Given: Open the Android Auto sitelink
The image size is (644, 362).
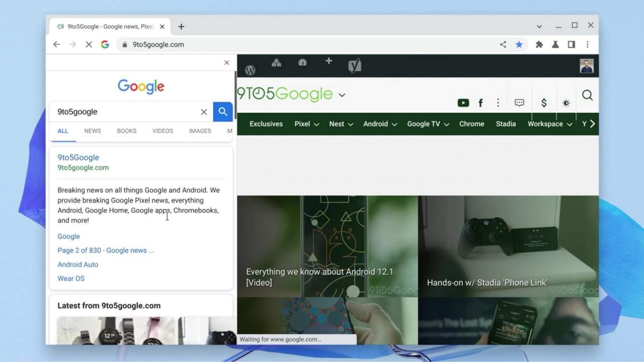Looking at the screenshot, I should pyautogui.click(x=78, y=264).
